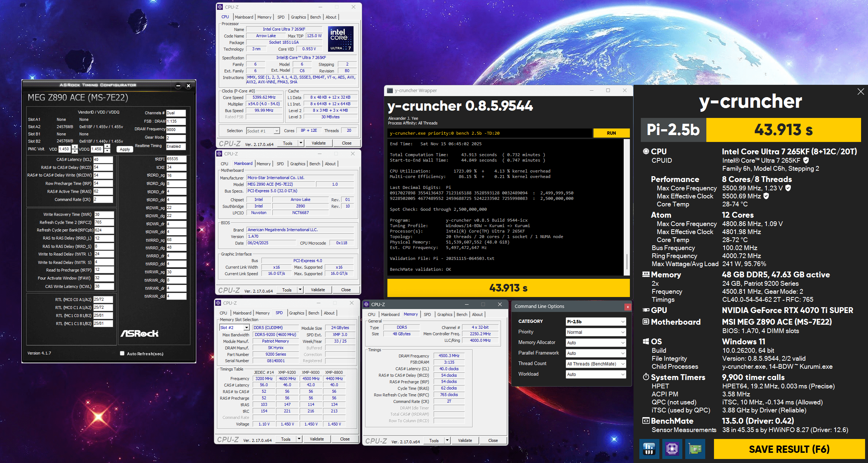Click the purple CPU-Z chip icon
The image size is (868, 463).
[672, 449]
